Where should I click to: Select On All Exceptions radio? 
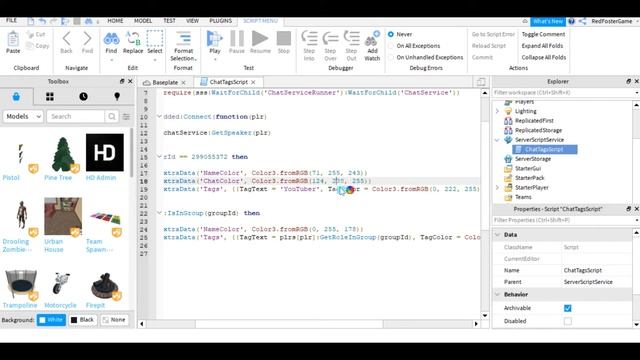click(391, 46)
